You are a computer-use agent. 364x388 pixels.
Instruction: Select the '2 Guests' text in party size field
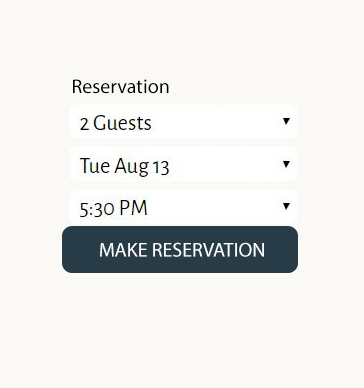[x=116, y=123]
